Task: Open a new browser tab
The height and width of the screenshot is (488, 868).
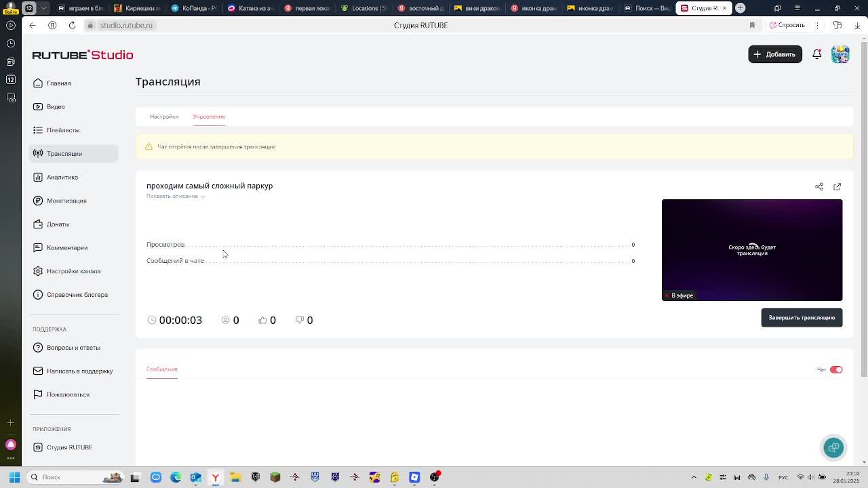Action: click(x=741, y=8)
